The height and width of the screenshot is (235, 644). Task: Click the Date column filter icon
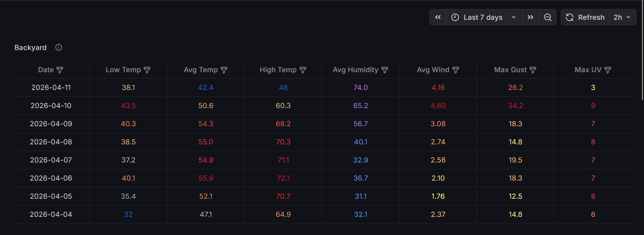[x=60, y=70]
